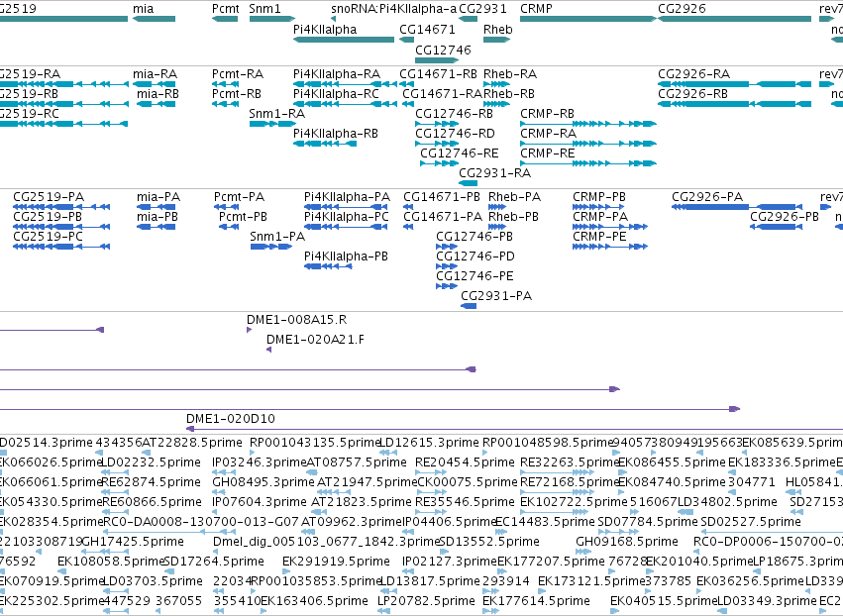Click the CG14671 gene label
Image resolution: width=843 pixels, height=616 pixels.
tap(427, 30)
